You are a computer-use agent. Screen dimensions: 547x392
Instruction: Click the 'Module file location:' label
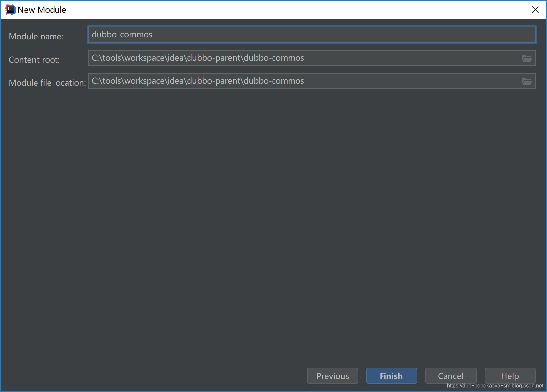[47, 83]
